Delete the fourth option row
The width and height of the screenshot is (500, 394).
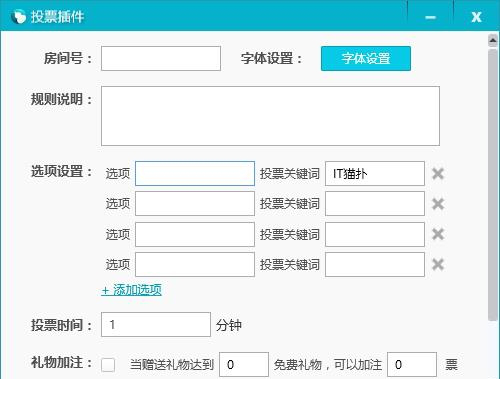coord(438,265)
